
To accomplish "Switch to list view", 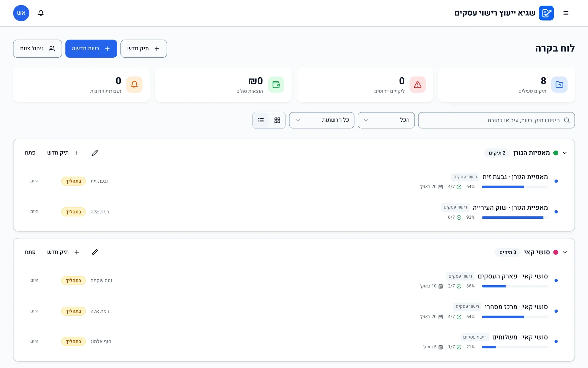I will [261, 120].
